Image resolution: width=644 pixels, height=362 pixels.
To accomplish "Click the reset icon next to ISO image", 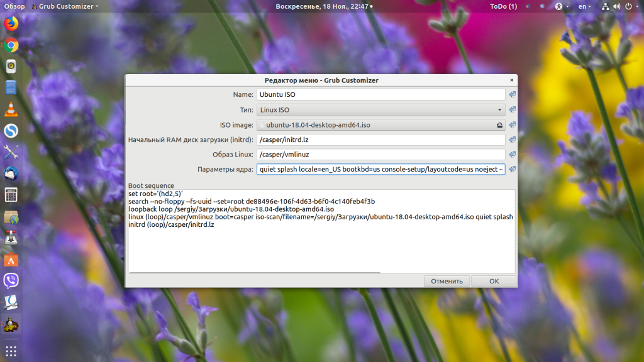I will point(512,125).
